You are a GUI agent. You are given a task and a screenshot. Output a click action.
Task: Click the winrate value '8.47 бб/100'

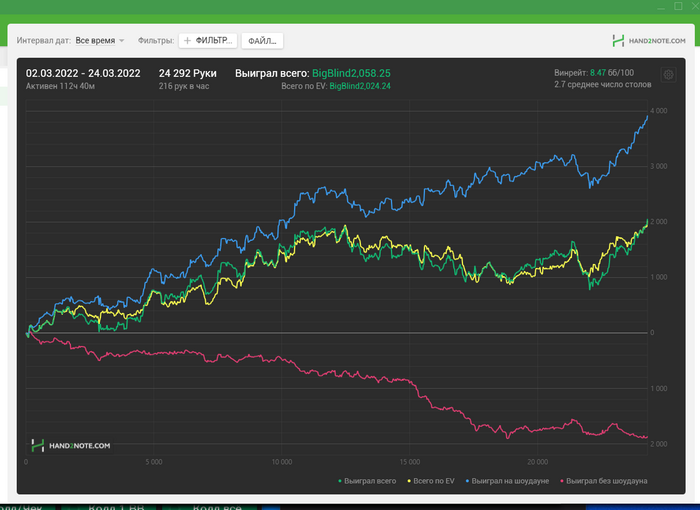click(612, 73)
